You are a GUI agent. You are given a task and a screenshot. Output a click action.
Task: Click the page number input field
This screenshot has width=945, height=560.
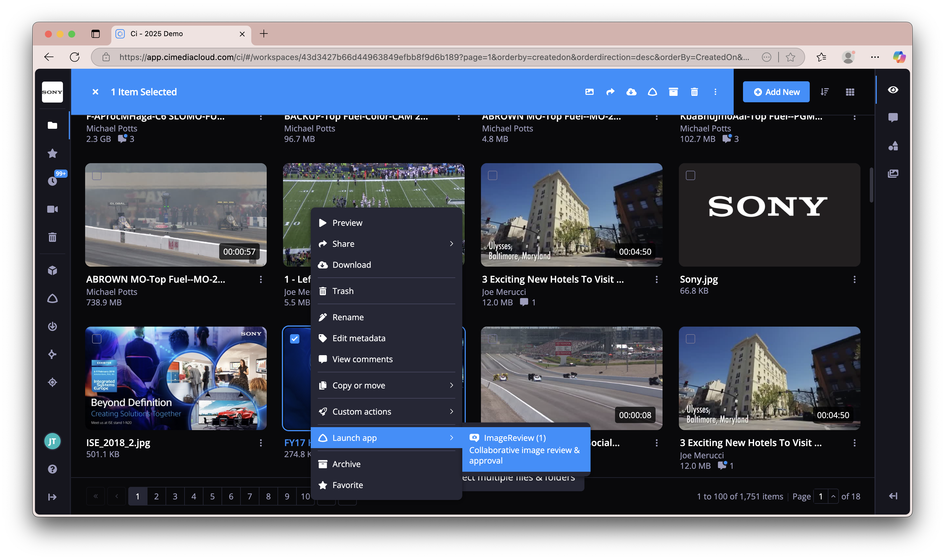[x=821, y=496]
